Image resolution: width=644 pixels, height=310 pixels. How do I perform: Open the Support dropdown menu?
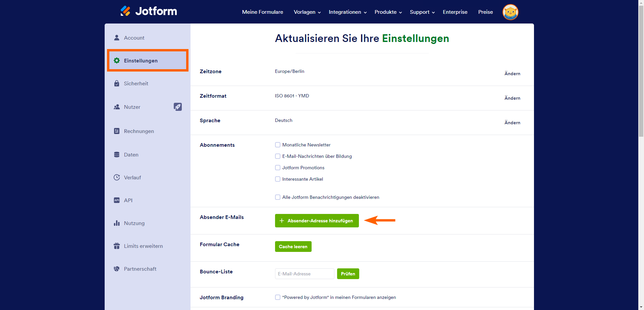[x=423, y=12]
